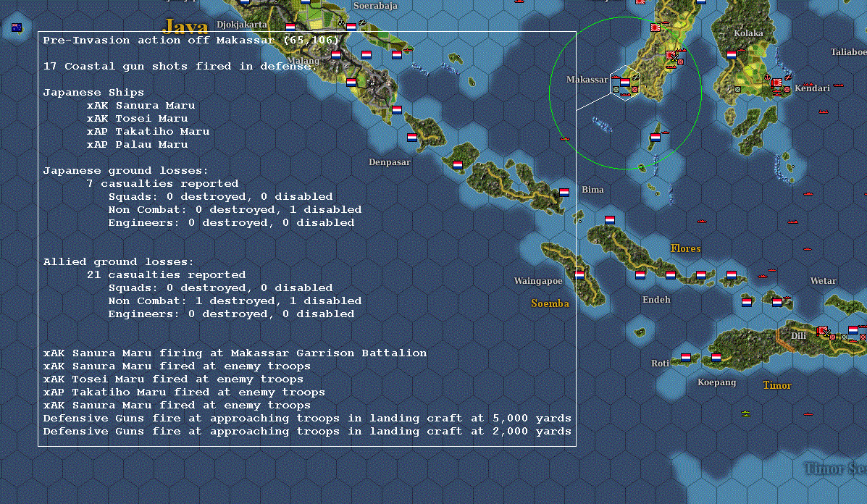The image size is (867, 504).
Task: Click the 'Allied ground losses:' heading
Action: 119,262
